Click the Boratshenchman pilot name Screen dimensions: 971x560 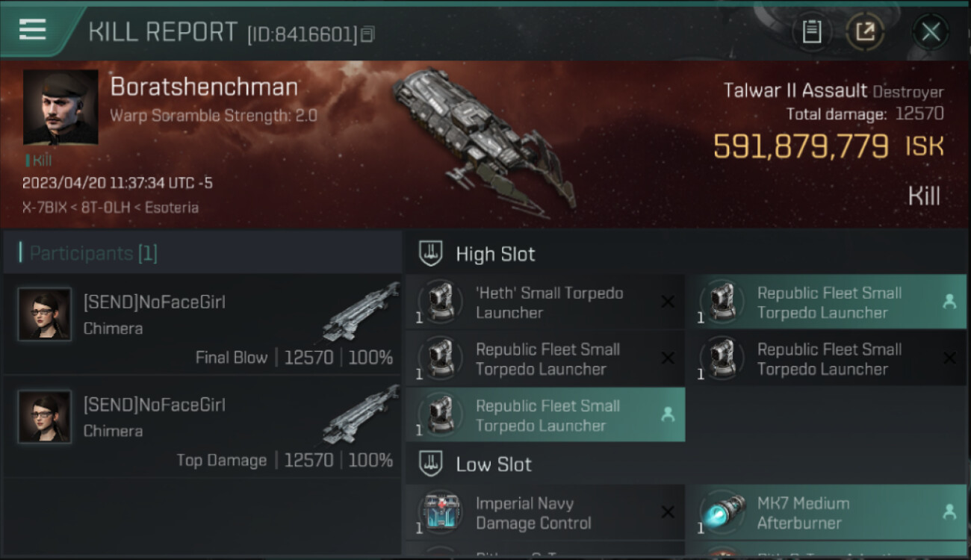tap(204, 87)
